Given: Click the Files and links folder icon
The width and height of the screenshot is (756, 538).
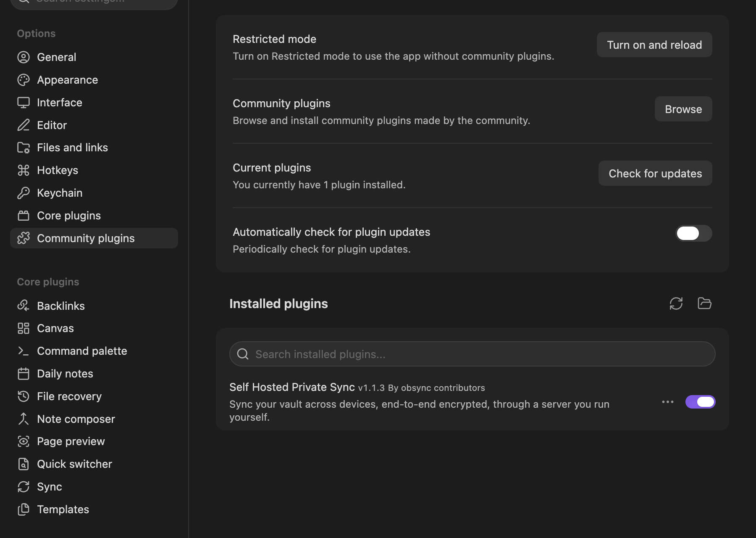Looking at the screenshot, I should [24, 148].
